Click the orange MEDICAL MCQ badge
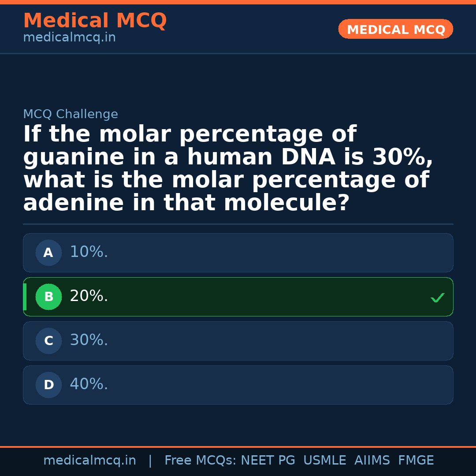The width and height of the screenshot is (476, 476). click(395, 30)
